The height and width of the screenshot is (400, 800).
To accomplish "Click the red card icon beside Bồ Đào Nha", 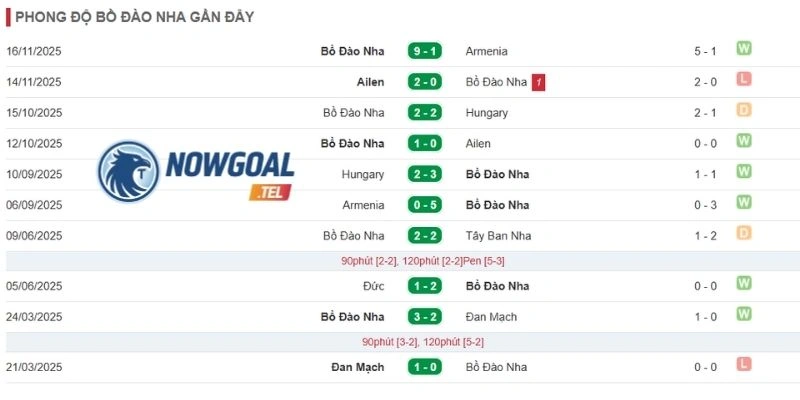I will 538,82.
